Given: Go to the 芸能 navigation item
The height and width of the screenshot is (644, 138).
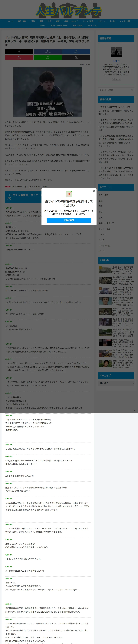Looking at the screenshot, I should [x=33, y=21].
